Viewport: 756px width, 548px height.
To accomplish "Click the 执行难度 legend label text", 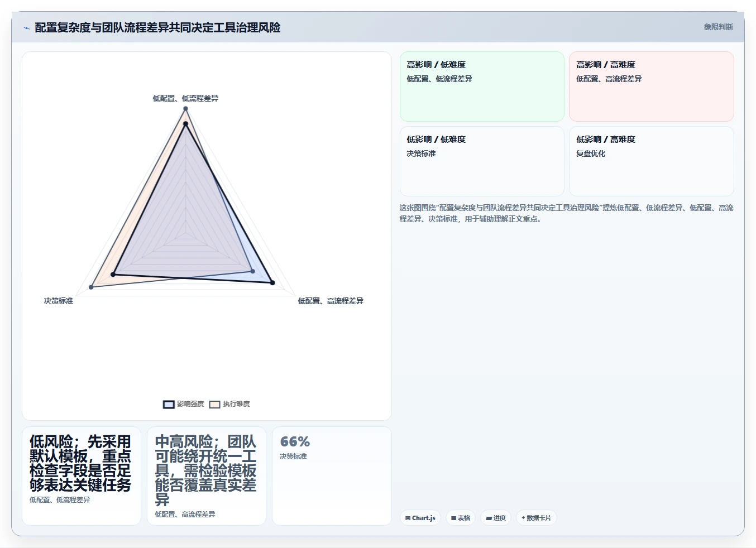I will pyautogui.click(x=236, y=404).
